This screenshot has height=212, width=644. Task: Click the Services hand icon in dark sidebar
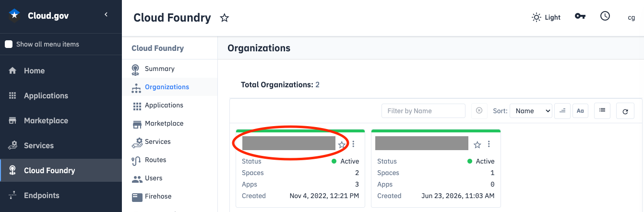[x=13, y=145]
